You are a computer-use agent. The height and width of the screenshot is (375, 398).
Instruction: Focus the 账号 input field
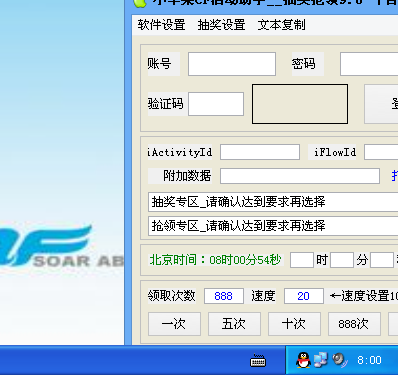coord(232,64)
